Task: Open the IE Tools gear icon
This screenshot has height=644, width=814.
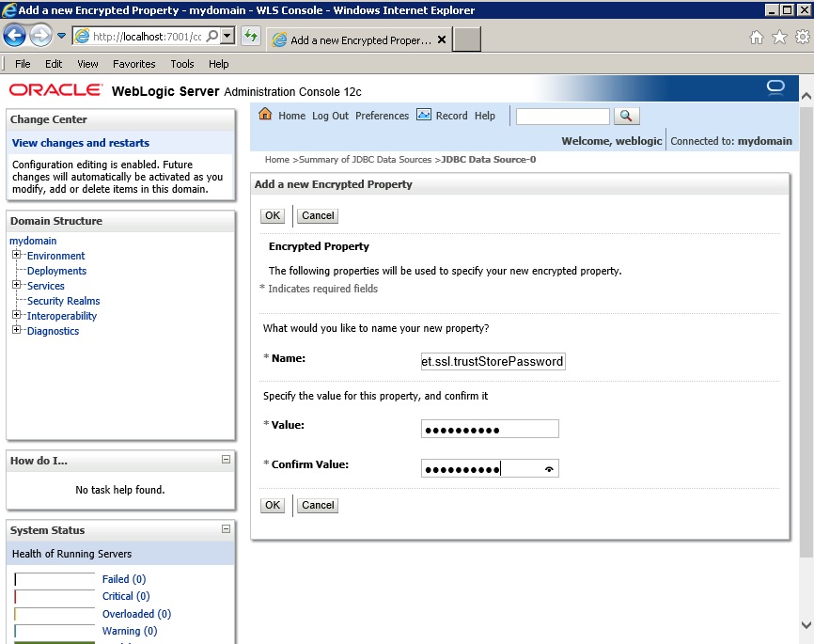Action: pyautogui.click(x=803, y=37)
